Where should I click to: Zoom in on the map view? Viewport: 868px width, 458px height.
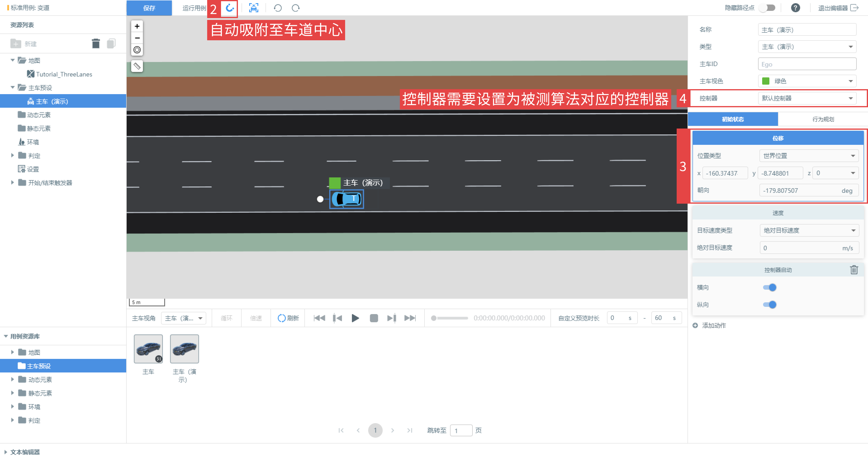click(137, 26)
